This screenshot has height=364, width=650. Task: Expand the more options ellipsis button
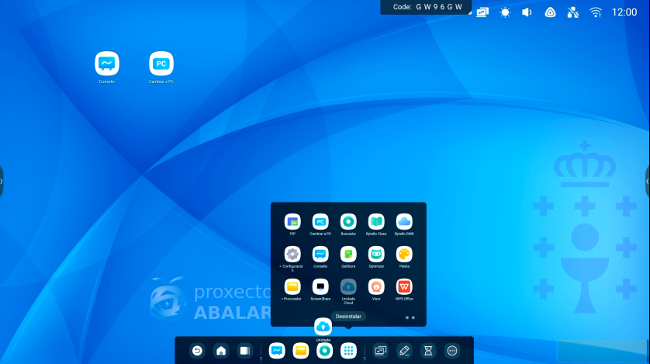[452, 351]
